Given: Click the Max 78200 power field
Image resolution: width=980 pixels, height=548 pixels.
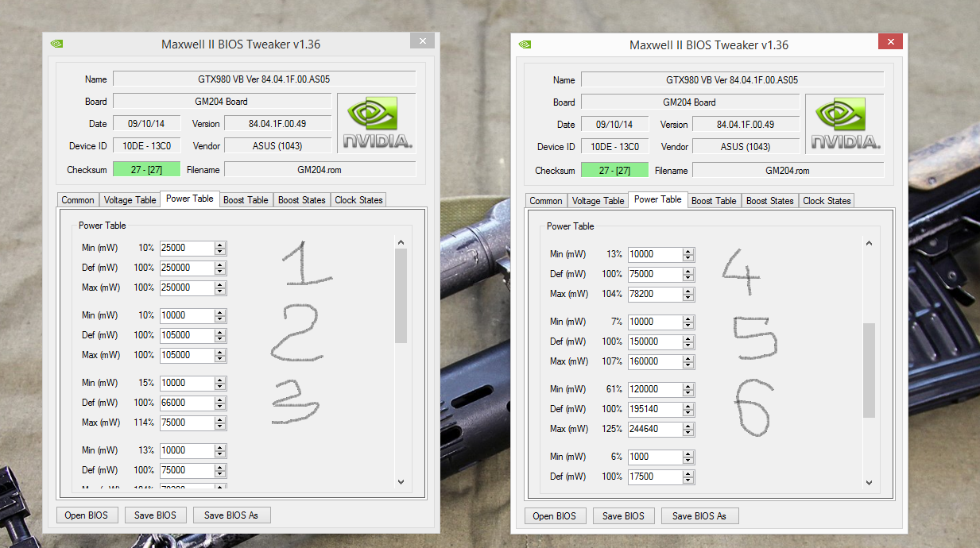Looking at the screenshot, I should click(x=655, y=294).
